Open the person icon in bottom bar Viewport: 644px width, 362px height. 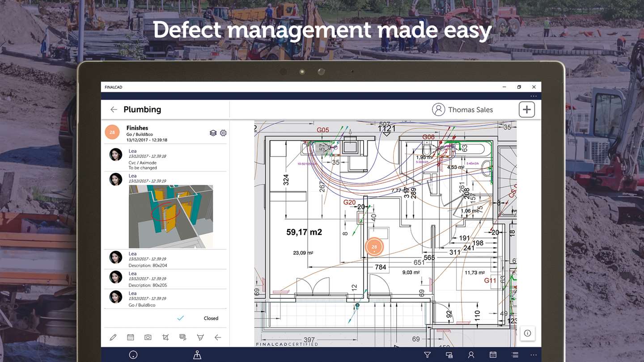471,355
